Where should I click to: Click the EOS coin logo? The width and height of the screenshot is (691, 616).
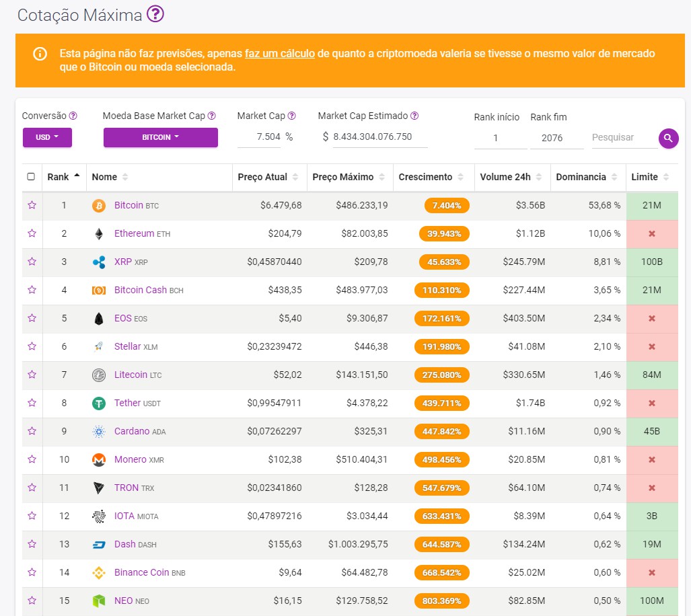click(99, 318)
